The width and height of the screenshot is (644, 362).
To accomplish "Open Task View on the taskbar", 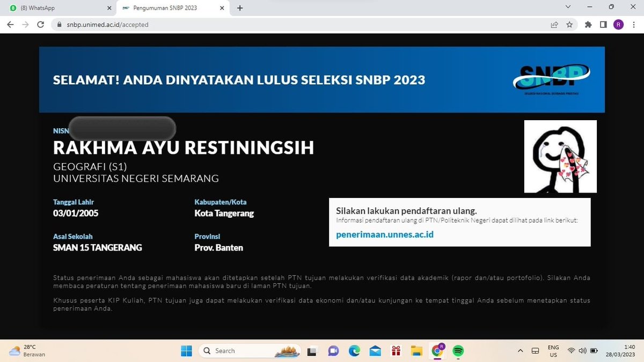I will tap(312, 351).
